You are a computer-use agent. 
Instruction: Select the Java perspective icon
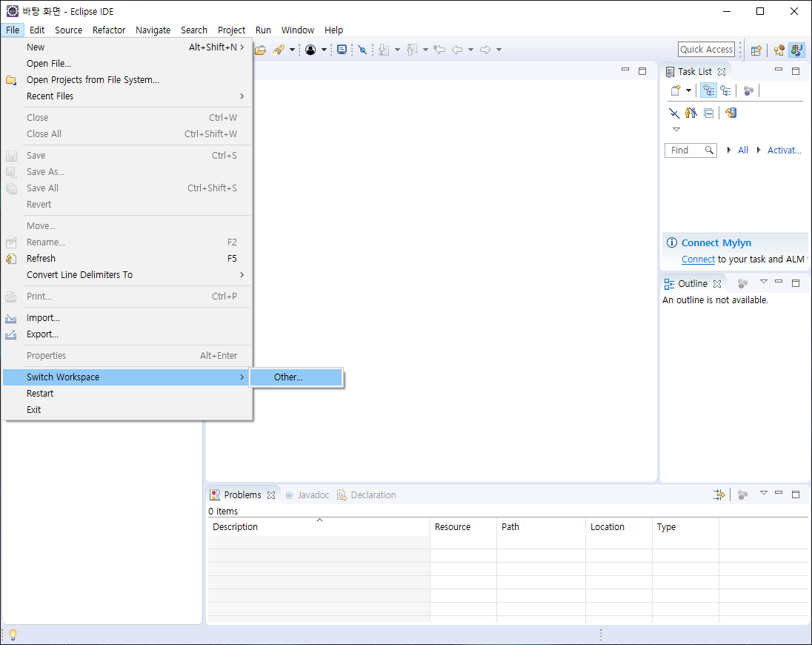pyautogui.click(x=797, y=50)
